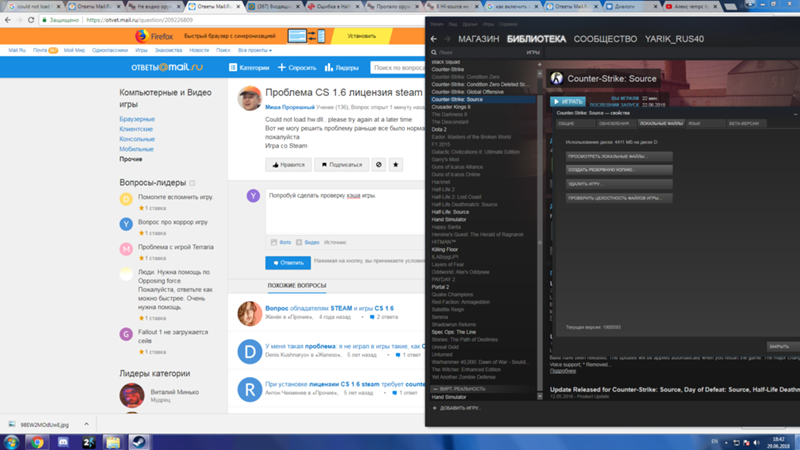Viewport: 800px width, 450px height.
Task: Switch to ЛОКАЛЬНЫЕ ФАЙЛЫ tab
Action: coord(661,123)
